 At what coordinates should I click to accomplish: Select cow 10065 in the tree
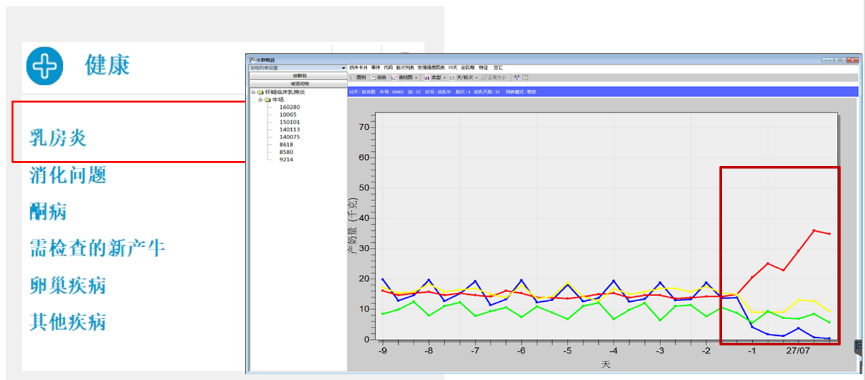287,114
